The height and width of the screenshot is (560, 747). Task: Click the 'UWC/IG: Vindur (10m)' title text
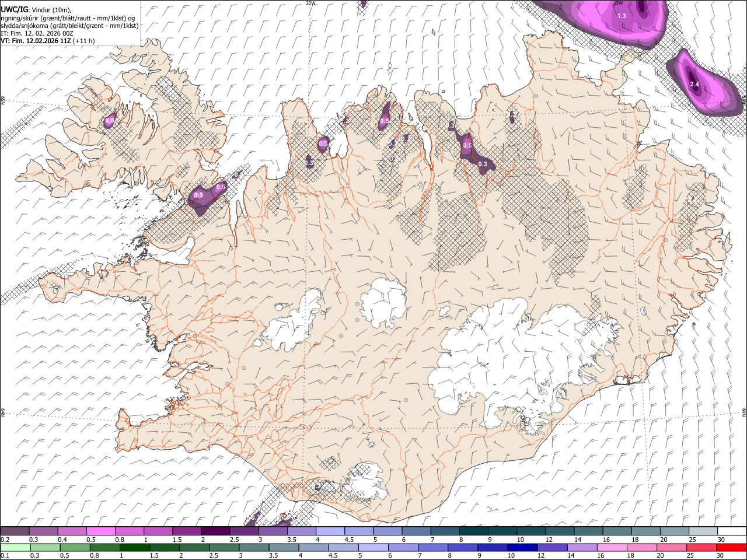36,9
